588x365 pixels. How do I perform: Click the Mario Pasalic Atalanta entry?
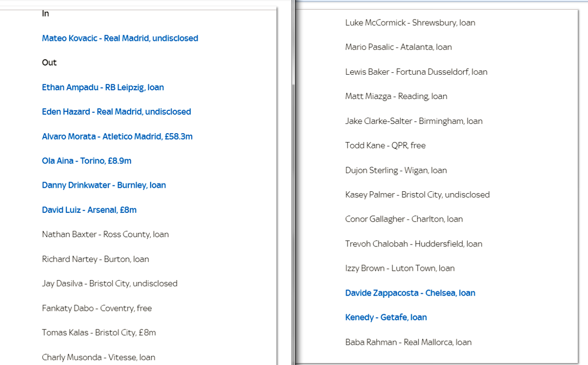pos(398,47)
